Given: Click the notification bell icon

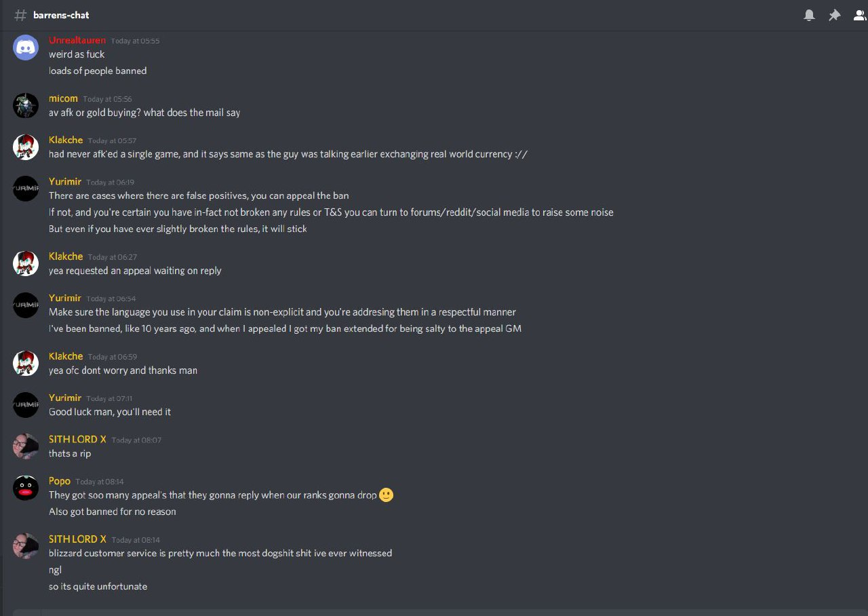Looking at the screenshot, I should pyautogui.click(x=809, y=15).
